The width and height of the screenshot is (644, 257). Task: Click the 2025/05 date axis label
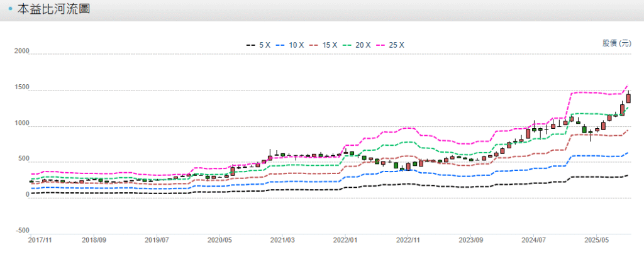pos(596,240)
